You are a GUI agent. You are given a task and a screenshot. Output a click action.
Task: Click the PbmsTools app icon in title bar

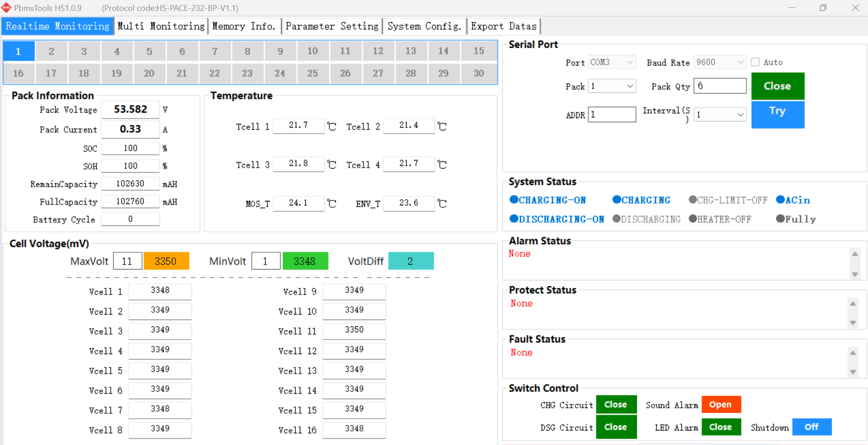tap(6, 8)
